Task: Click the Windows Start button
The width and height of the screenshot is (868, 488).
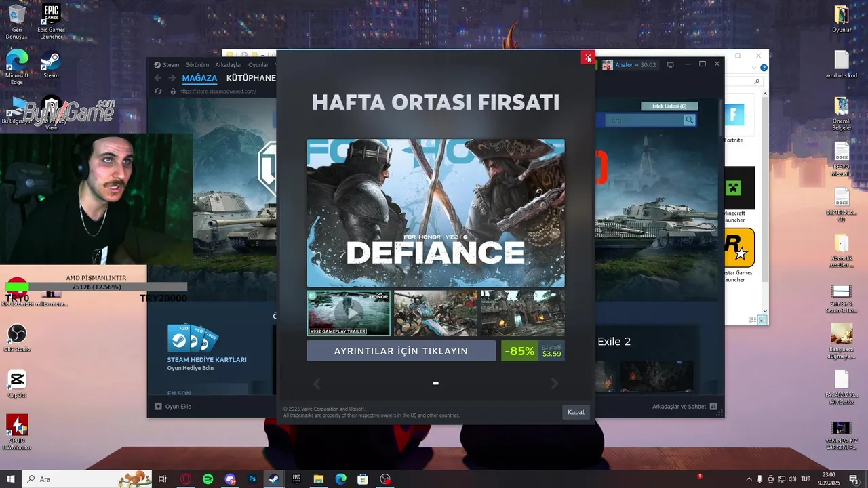Action: [11, 479]
